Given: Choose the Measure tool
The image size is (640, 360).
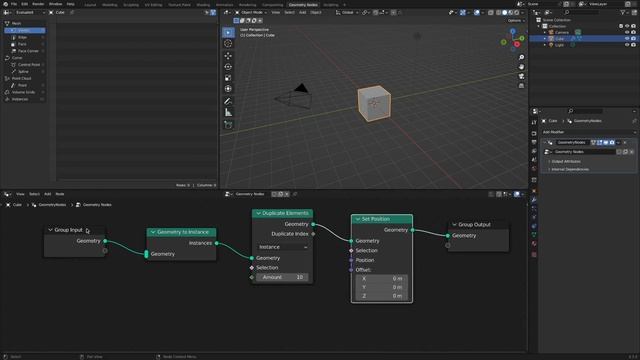Looking at the screenshot, I should [x=228, y=113].
